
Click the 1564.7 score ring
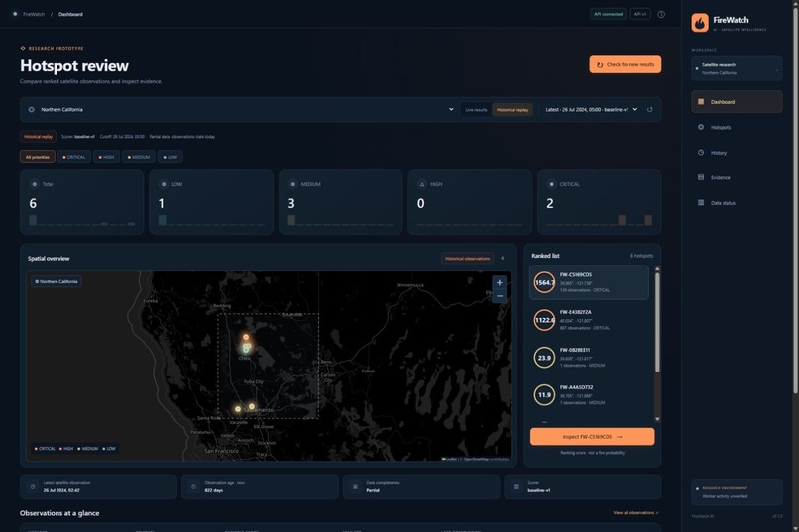pos(544,282)
